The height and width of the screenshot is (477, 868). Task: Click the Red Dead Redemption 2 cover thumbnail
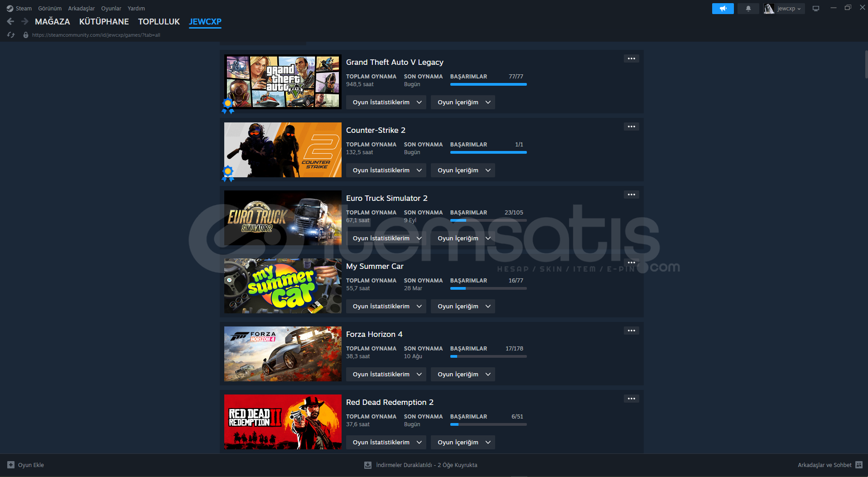click(x=283, y=422)
